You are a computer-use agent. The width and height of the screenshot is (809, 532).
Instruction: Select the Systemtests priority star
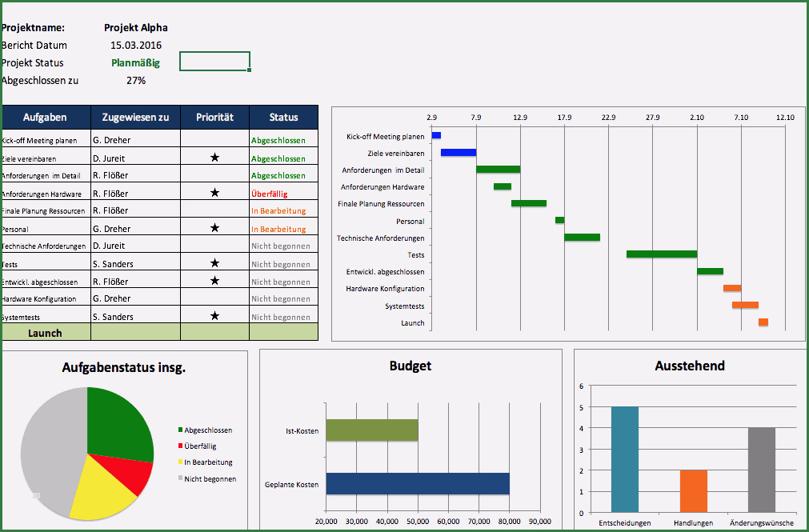(214, 316)
